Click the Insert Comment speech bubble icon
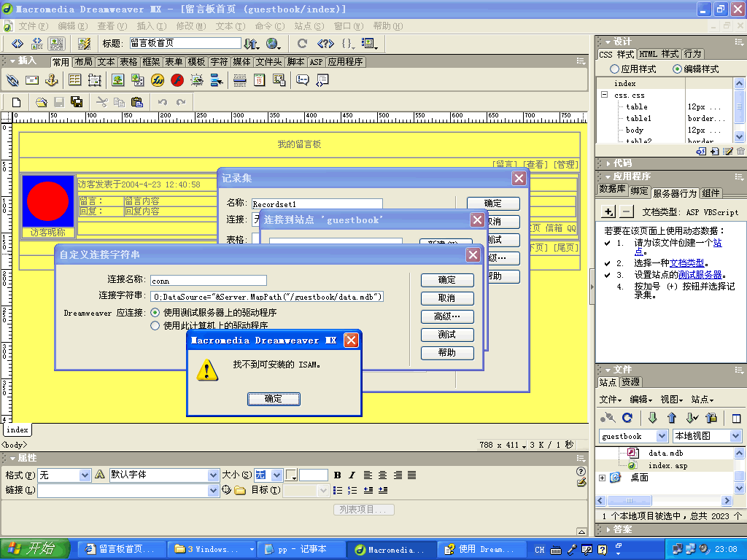This screenshot has height=560, width=747. [x=303, y=80]
